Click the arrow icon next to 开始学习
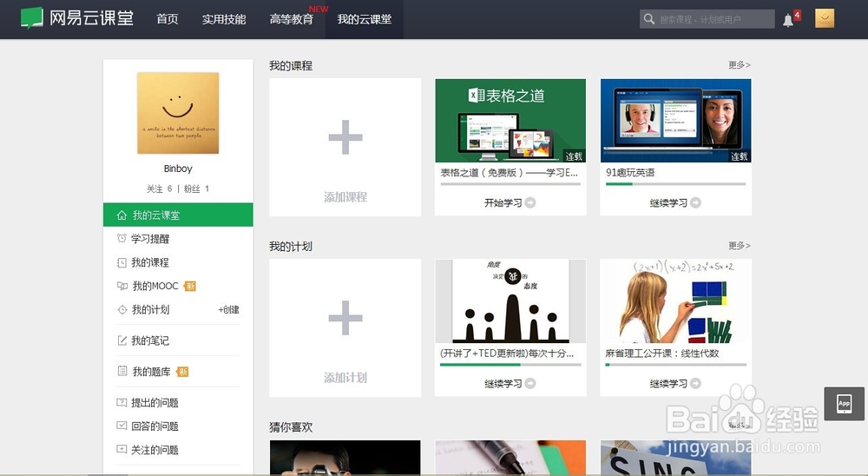This screenshot has height=476, width=868. coord(530,202)
